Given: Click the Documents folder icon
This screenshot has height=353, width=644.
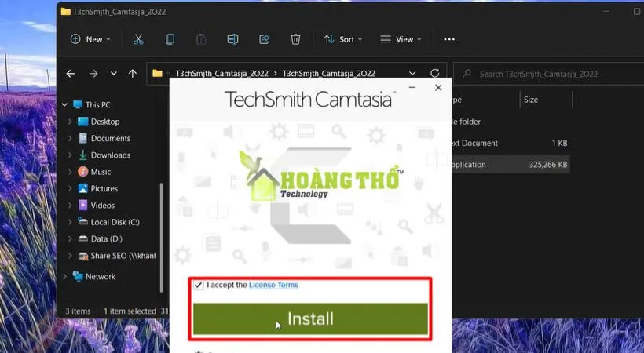Looking at the screenshot, I should click(x=83, y=138).
